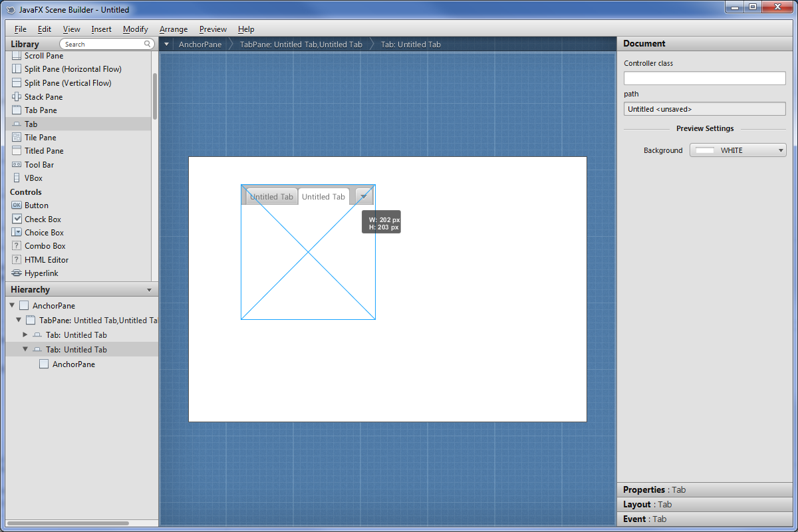Choose the Stack Pane icon in Library
This screenshot has width=798, height=532.
(17, 97)
